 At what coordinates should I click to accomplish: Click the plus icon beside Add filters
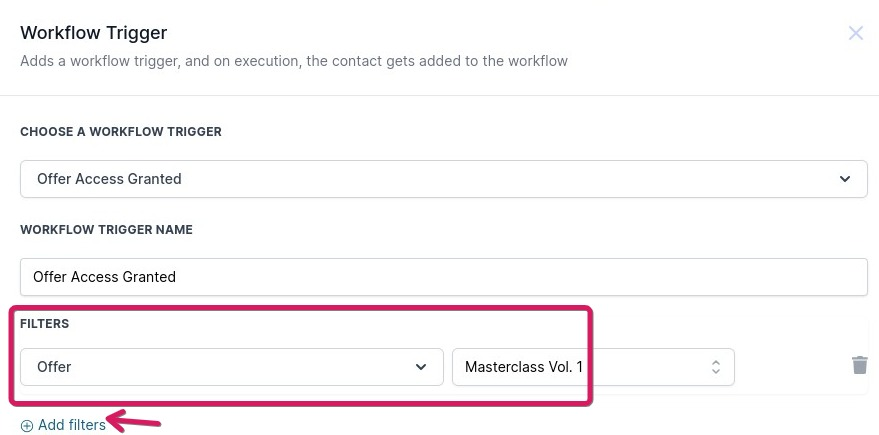click(27, 426)
